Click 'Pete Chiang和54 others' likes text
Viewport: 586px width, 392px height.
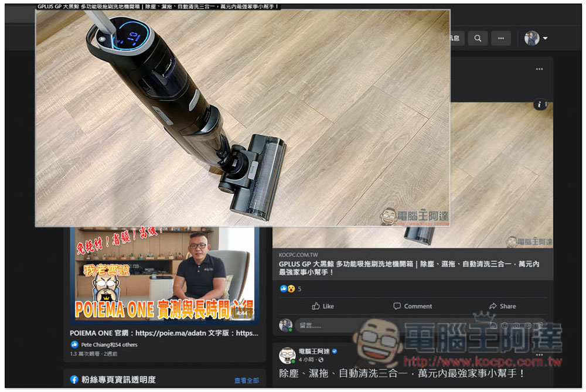(109, 345)
